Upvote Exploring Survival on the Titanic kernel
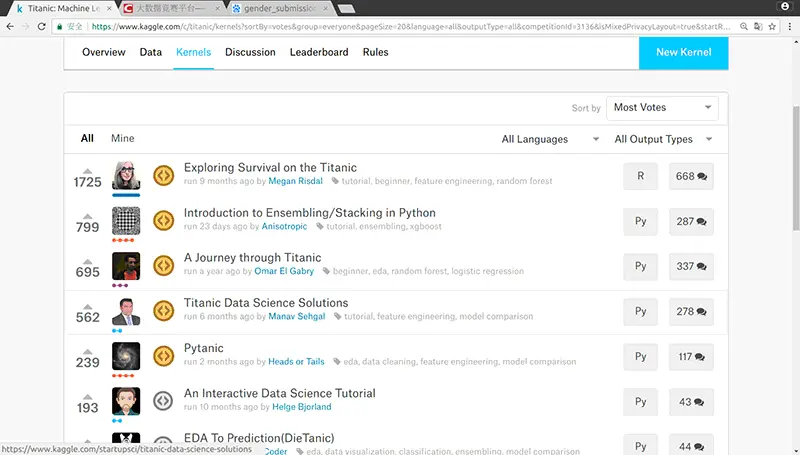The width and height of the screenshot is (800, 455). click(88, 171)
